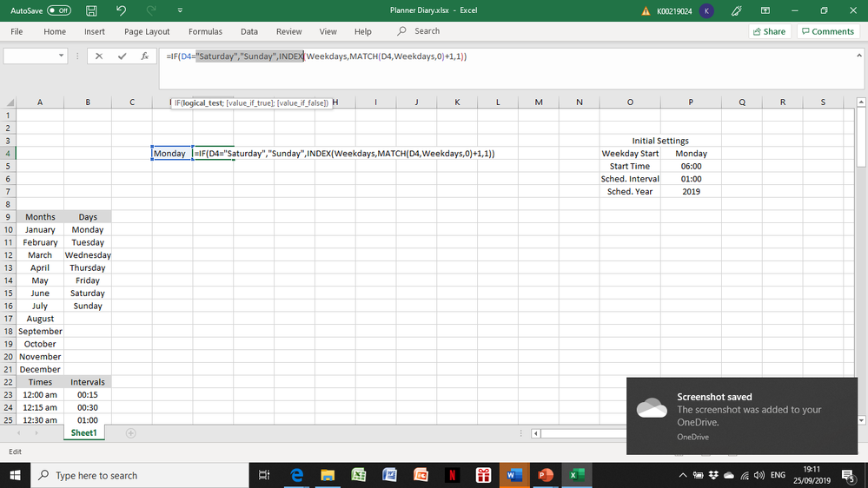Switch to the Data tab
868x488 pixels.
pos(249,31)
